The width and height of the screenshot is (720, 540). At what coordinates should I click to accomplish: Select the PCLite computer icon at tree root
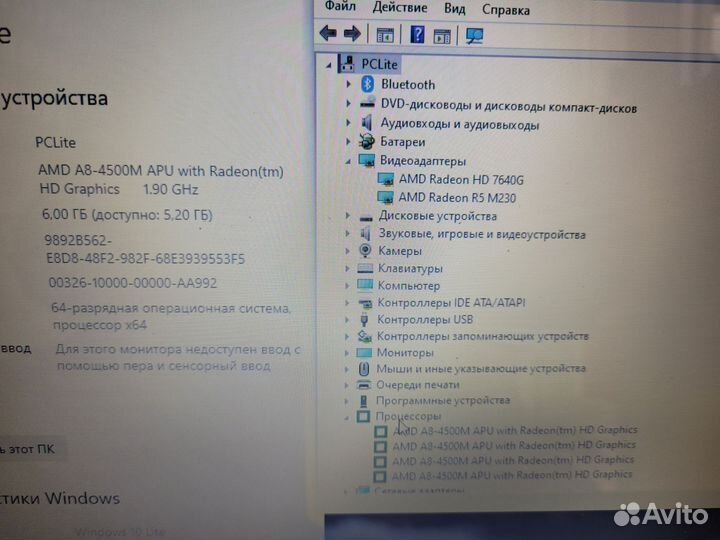point(348,64)
